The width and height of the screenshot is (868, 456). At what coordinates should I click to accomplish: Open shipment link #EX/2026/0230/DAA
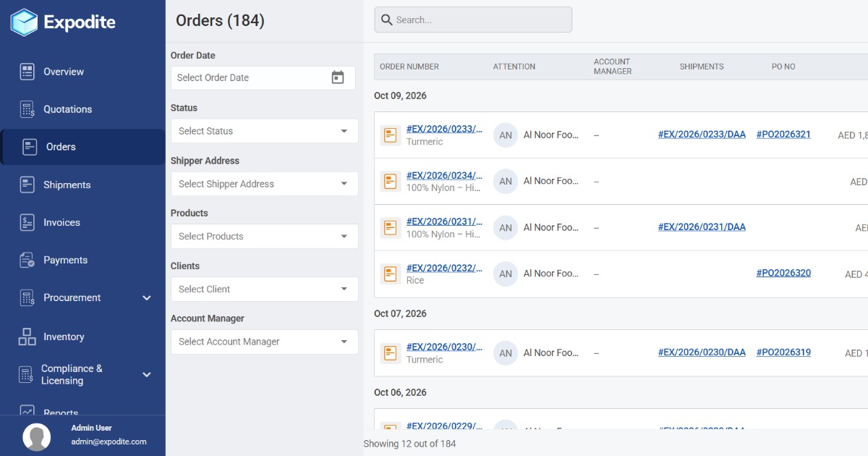coord(702,352)
